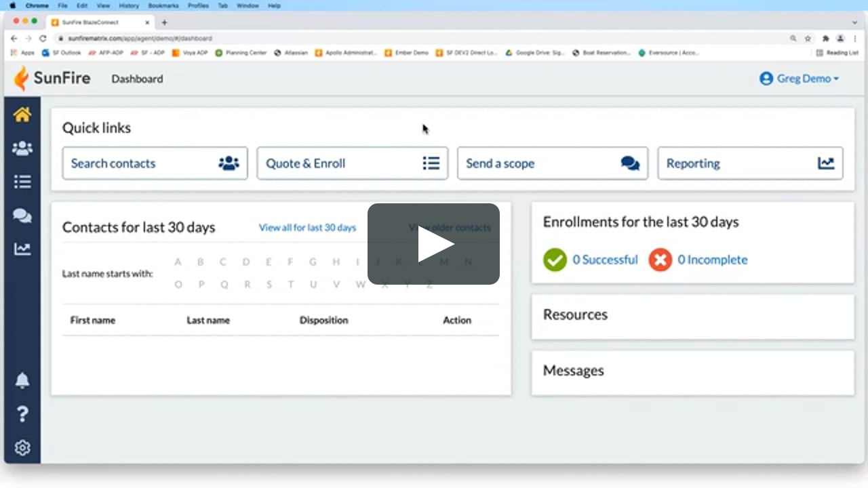Sort by First name column header
The image size is (868, 488).
click(93, 320)
